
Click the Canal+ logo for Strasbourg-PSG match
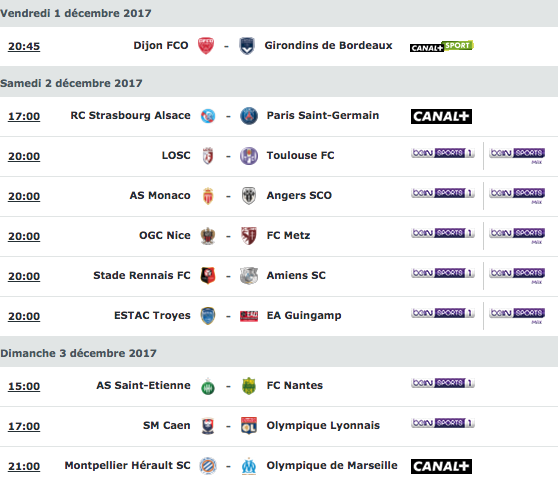pos(441,116)
